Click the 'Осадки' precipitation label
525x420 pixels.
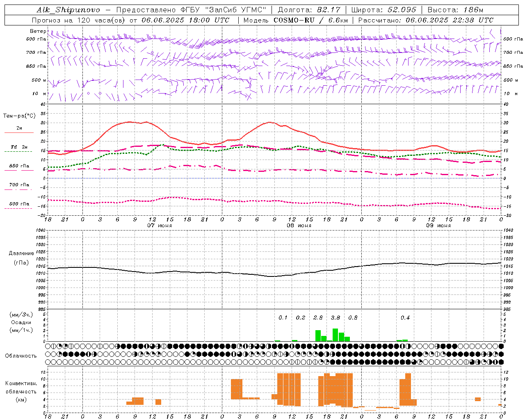21,322
